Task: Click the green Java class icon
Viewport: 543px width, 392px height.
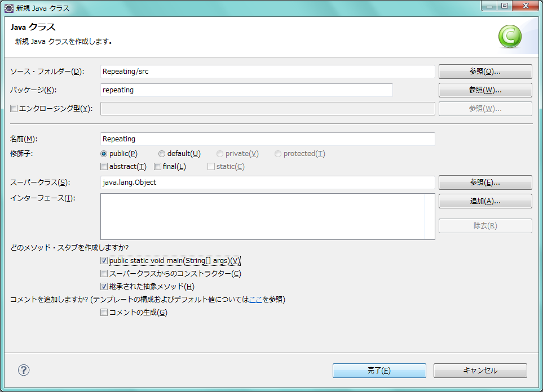Action: tap(510, 37)
